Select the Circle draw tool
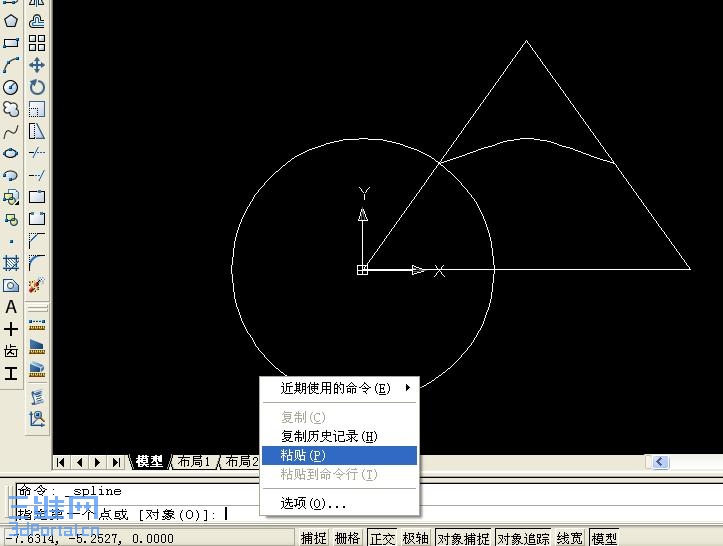 click(x=11, y=87)
